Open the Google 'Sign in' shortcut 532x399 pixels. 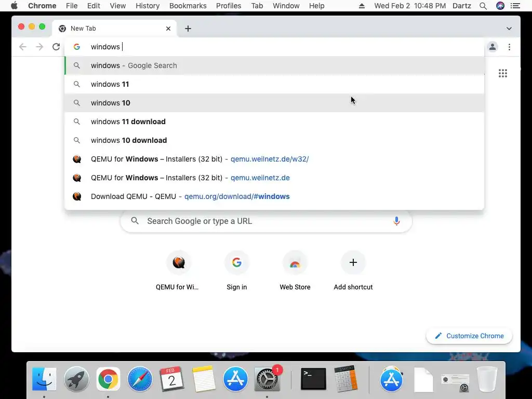point(237,270)
